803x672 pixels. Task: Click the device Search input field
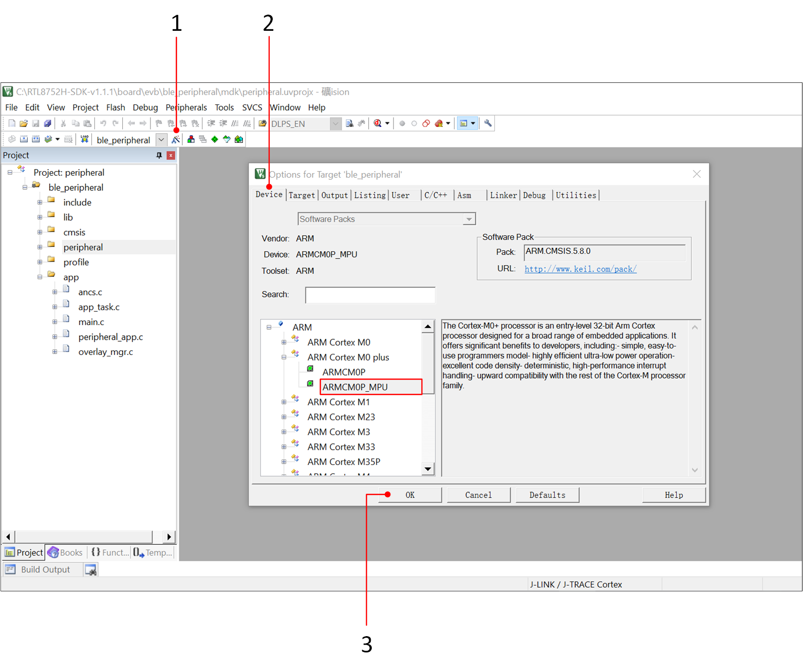370,295
